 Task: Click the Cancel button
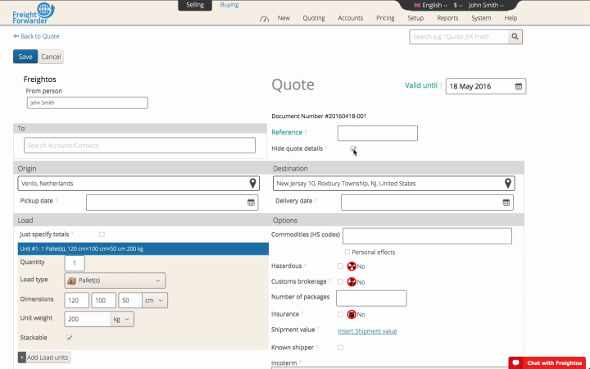click(x=51, y=56)
